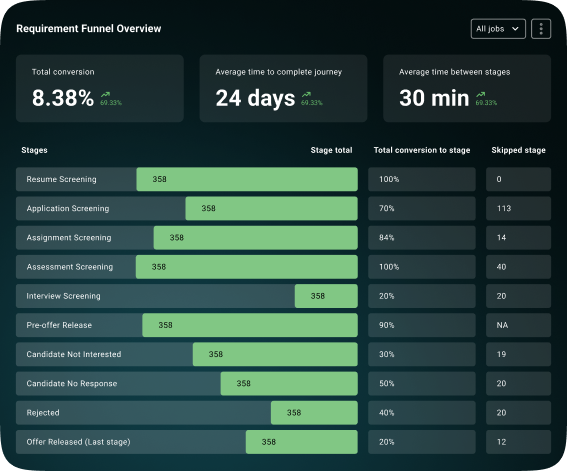This screenshot has width=567, height=471.
Task: Click the Skipped stage column header
Action: tap(519, 150)
